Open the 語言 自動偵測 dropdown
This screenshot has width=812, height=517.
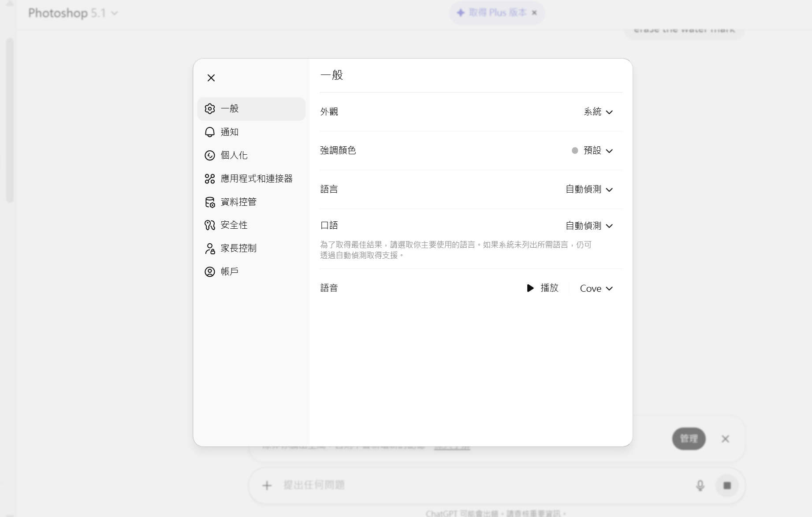(589, 190)
